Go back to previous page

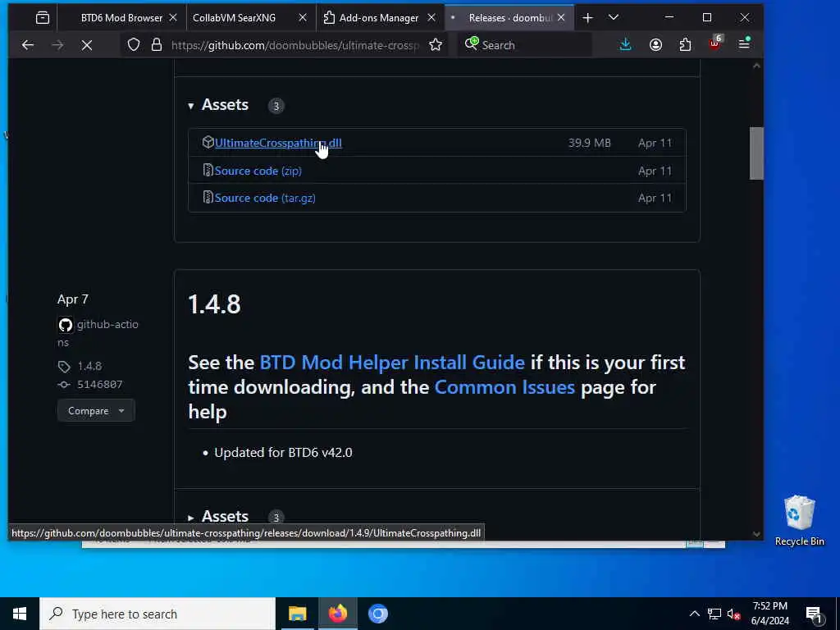tap(28, 45)
